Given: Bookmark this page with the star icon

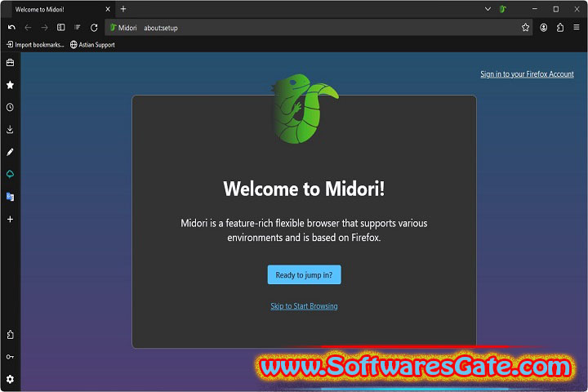Looking at the screenshot, I should click(x=525, y=28).
